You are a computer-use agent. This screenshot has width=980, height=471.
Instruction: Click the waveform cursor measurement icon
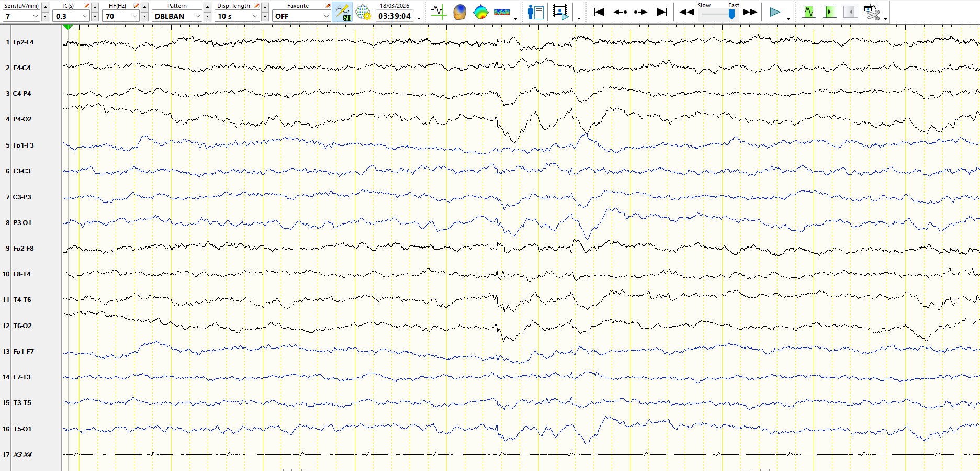pyautogui.click(x=438, y=12)
